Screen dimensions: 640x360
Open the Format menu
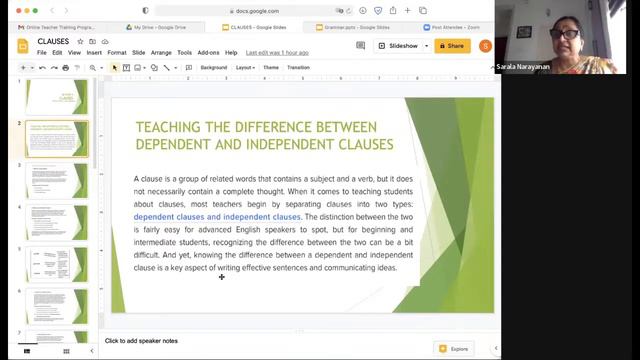point(117,53)
